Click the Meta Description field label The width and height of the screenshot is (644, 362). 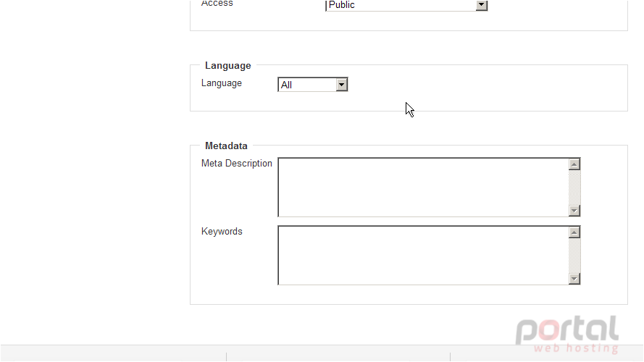237,164
